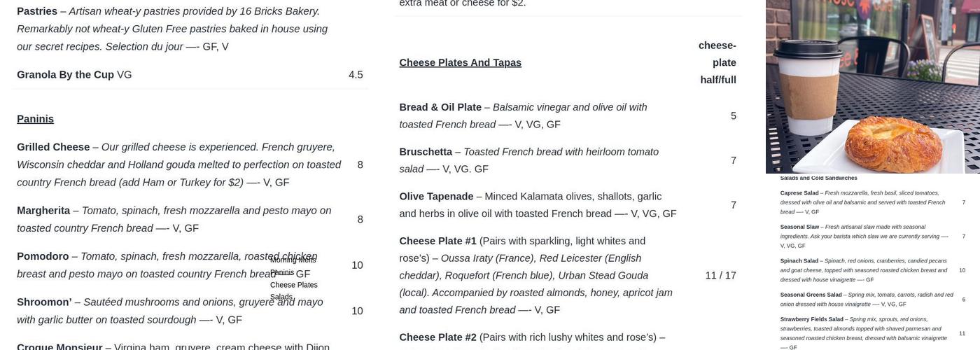This screenshot has height=350, width=980.
Task: Open the Morning Melts navigation link
Action: pyautogui.click(x=293, y=260)
